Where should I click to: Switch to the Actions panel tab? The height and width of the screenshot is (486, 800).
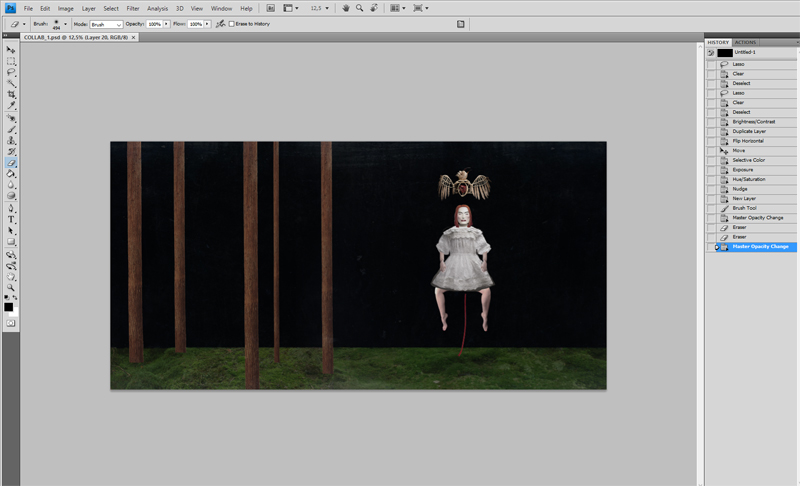[x=746, y=42]
